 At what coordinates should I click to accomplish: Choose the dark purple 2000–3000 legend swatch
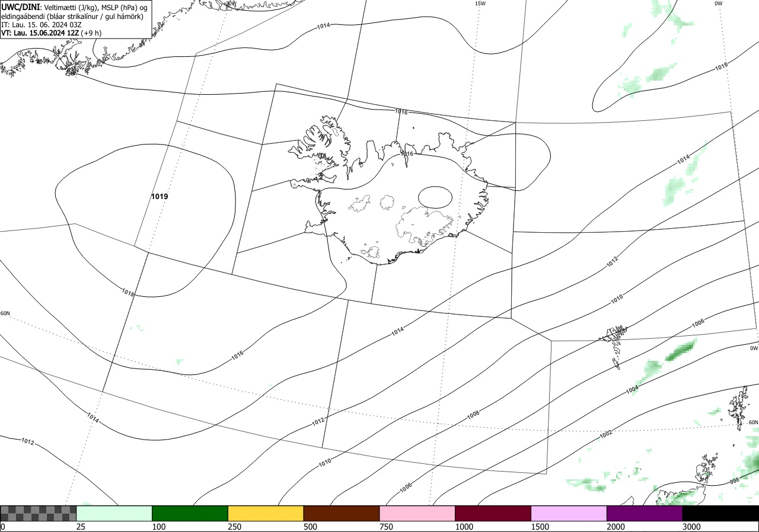pos(645,513)
